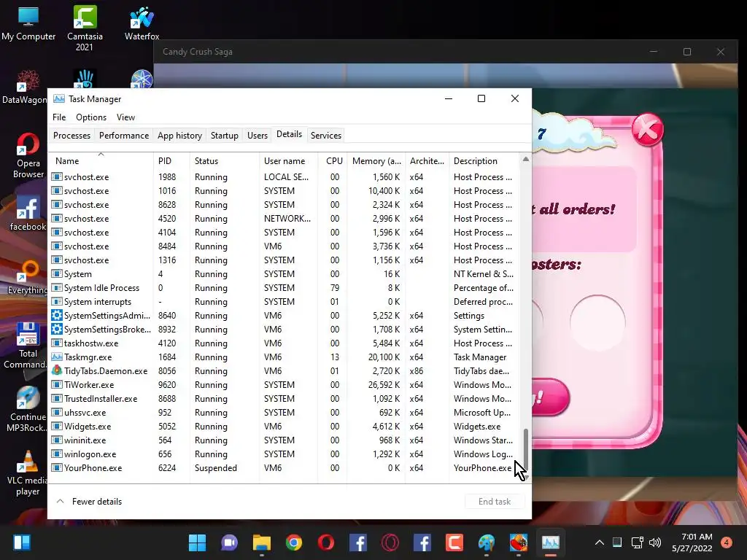Sort processes by the Name column header
This screenshot has height=560, width=747.
101,161
